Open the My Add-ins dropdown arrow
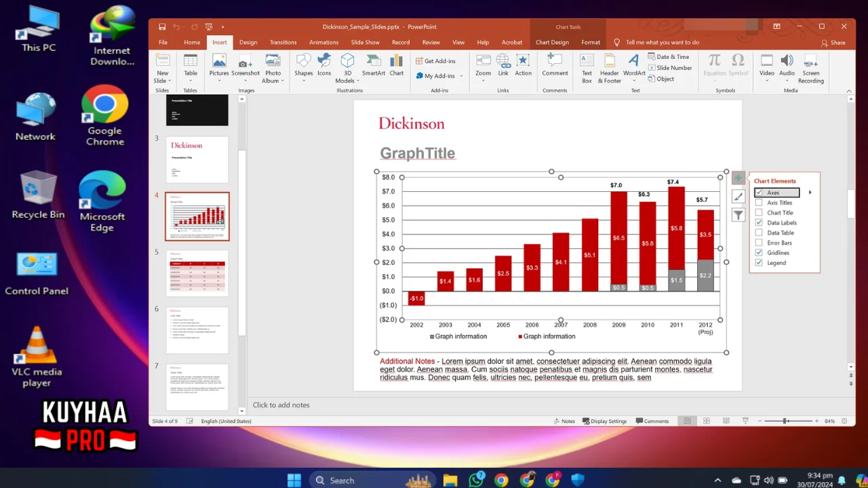 click(461, 76)
